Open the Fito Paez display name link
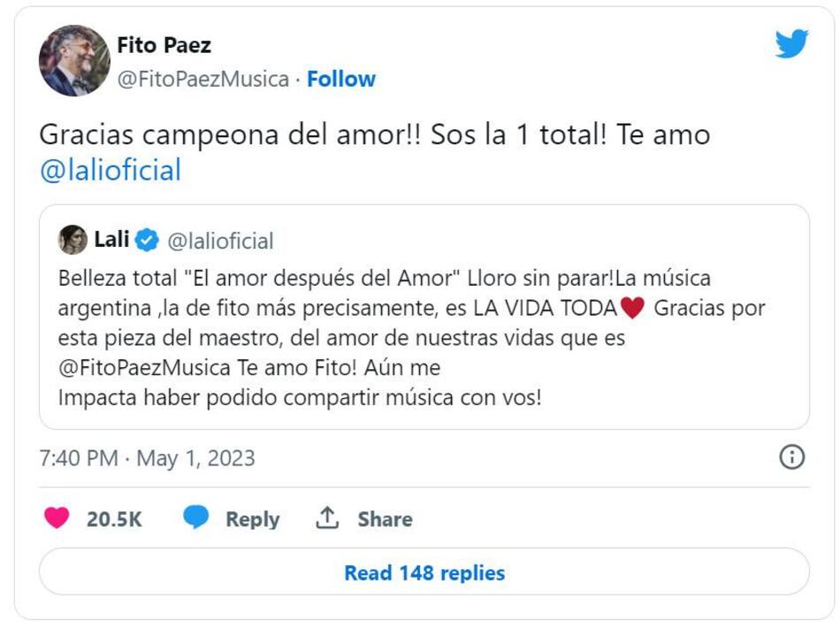The height and width of the screenshot is (637, 840). click(x=164, y=44)
